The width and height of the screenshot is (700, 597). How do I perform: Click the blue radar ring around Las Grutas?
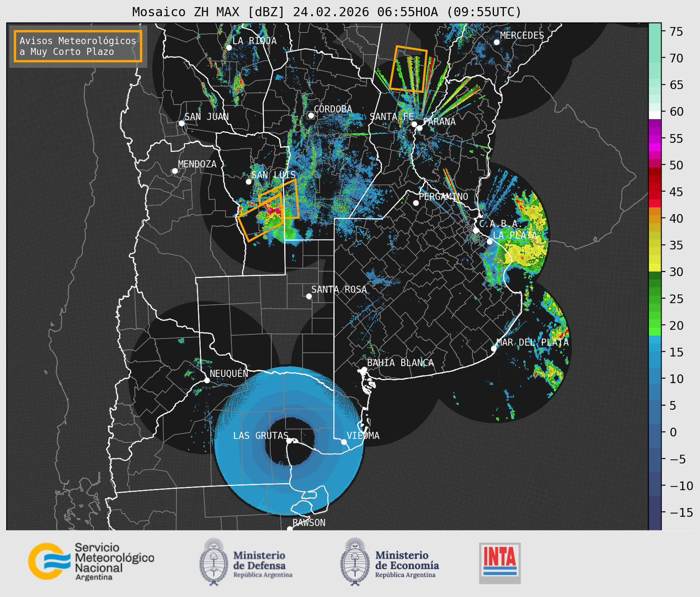click(289, 441)
